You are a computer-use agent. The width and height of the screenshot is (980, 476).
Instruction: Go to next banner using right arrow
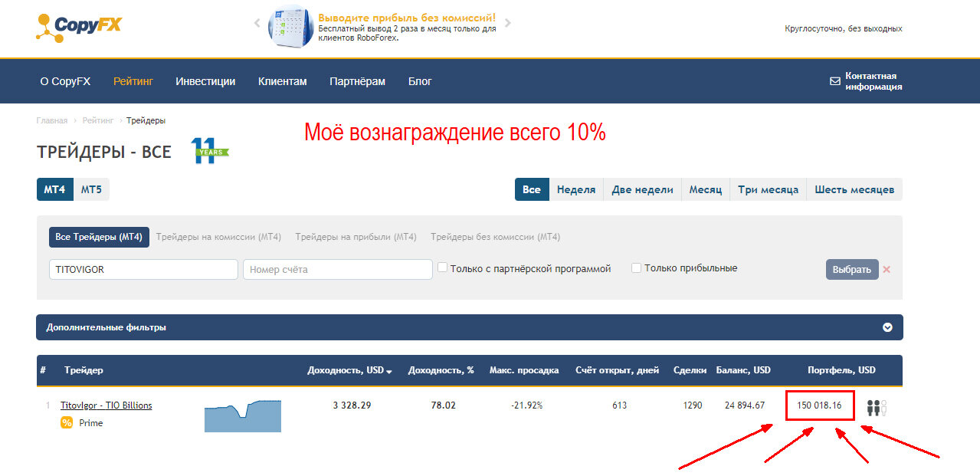(507, 23)
